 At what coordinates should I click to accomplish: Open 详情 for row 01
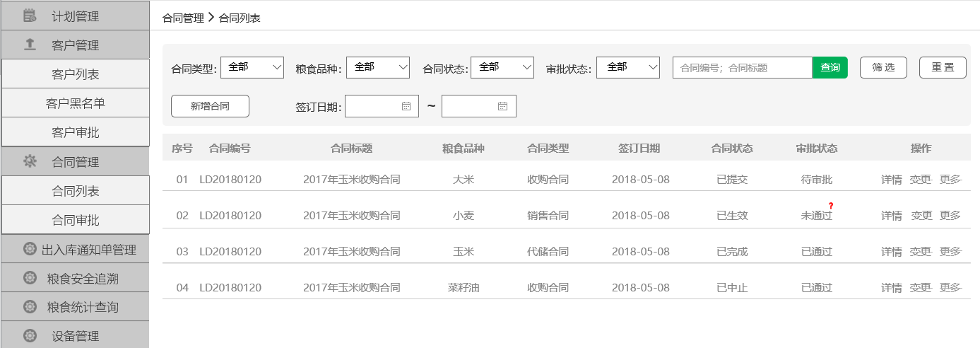[892, 179]
